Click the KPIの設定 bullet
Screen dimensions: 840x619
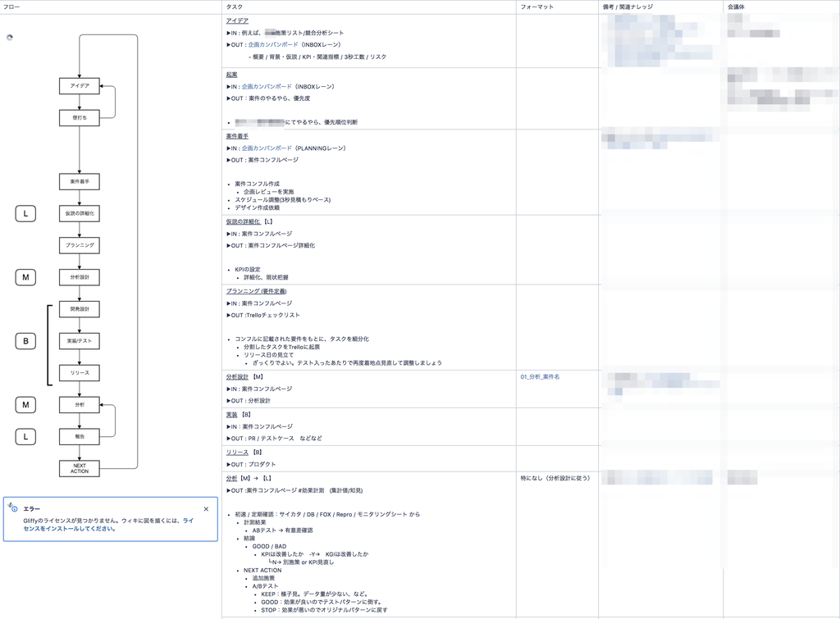pyautogui.click(x=248, y=270)
